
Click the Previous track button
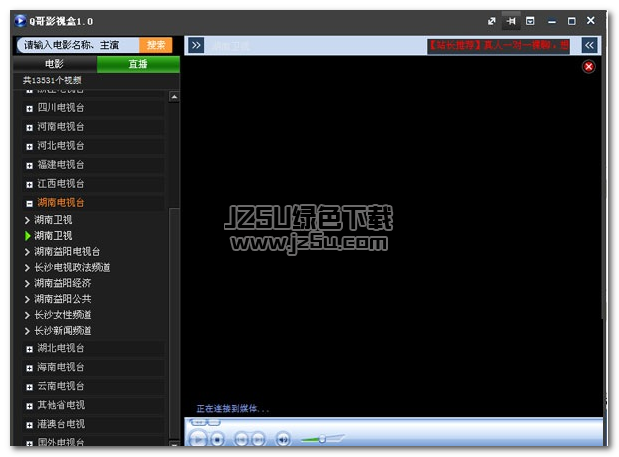(242, 439)
